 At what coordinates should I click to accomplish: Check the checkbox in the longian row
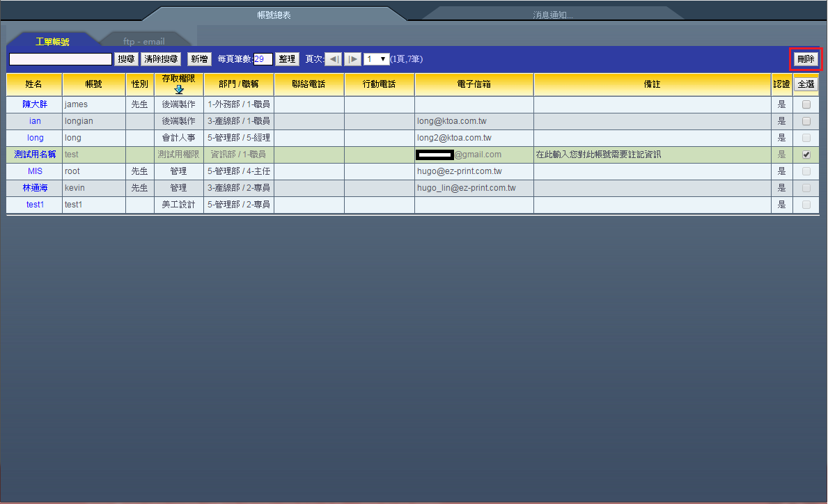(x=806, y=121)
